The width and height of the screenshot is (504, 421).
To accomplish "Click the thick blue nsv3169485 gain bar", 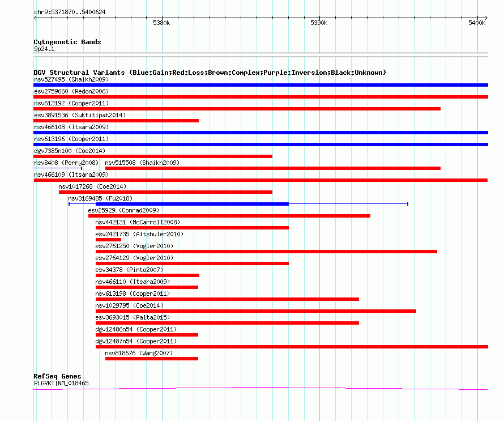I will [x=192, y=204].
